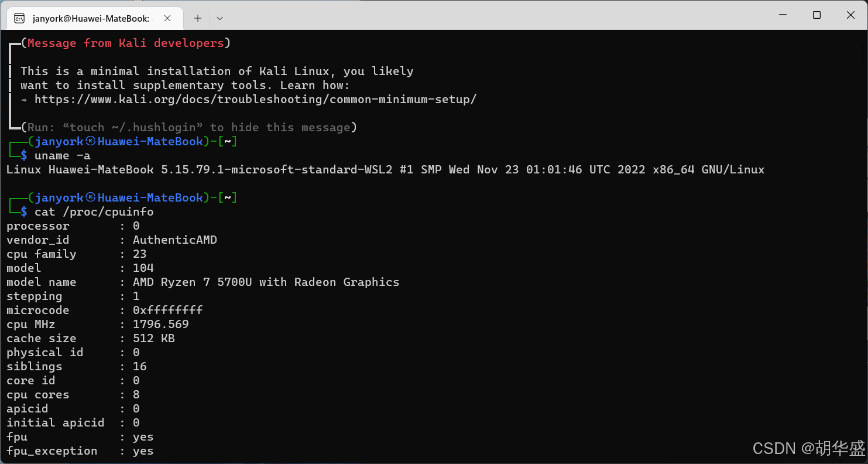The width and height of the screenshot is (868, 464).
Task: Click the terminal icon on the tab
Action: pos(19,18)
